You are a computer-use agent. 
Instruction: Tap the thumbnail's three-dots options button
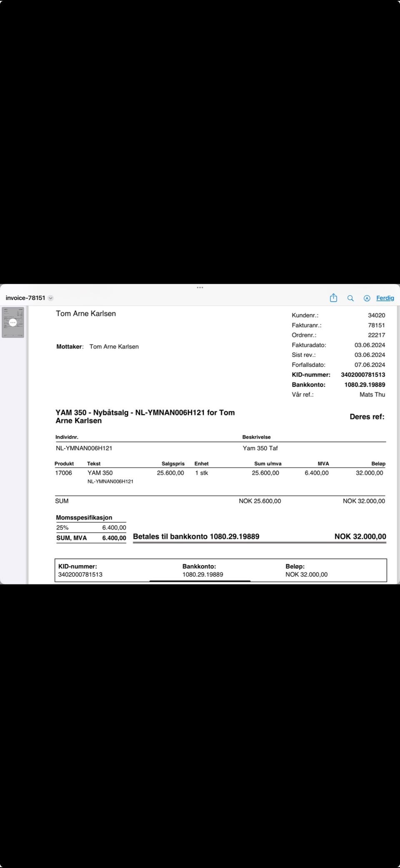pyautogui.click(x=13, y=322)
